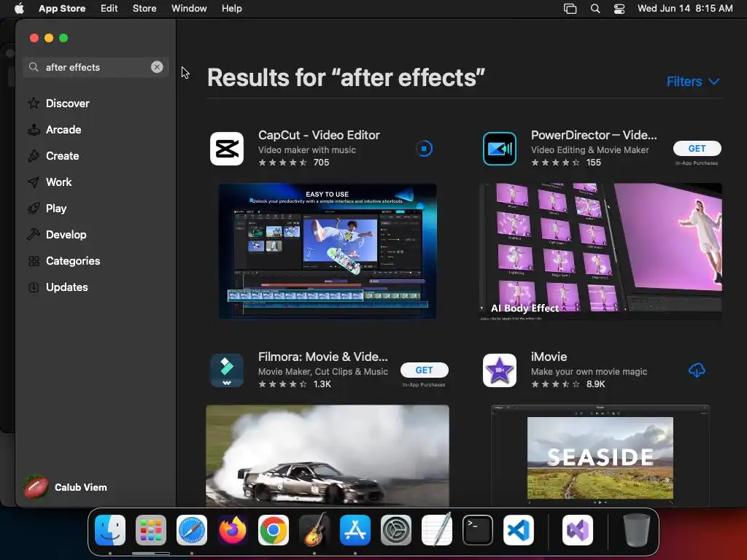Open TextEdit from the Dock
The image size is (747, 560).
(437, 530)
